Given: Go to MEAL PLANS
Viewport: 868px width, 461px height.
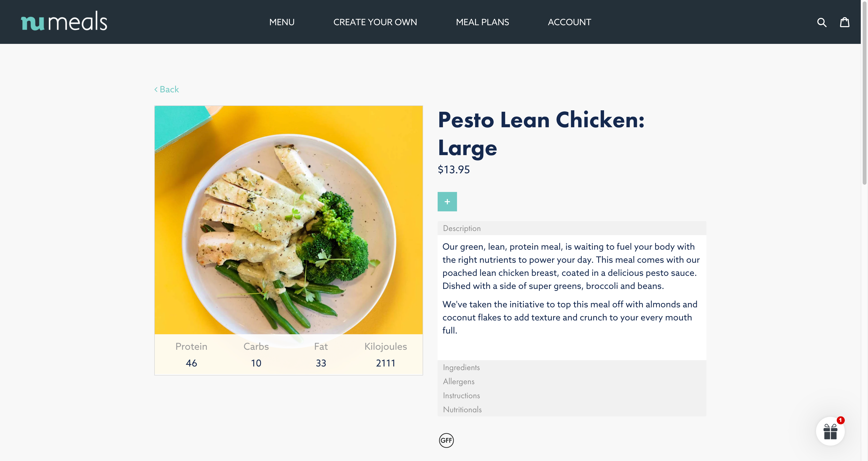Looking at the screenshot, I should [482, 22].
